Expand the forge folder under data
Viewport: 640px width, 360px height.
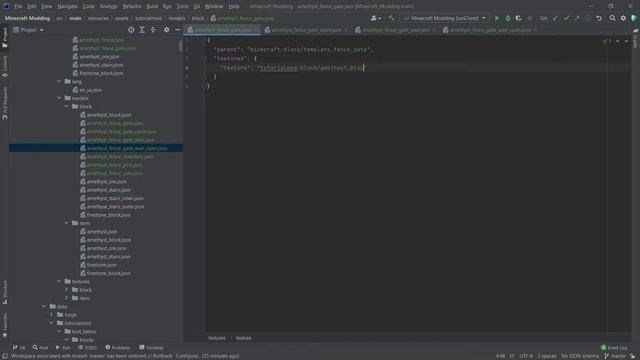[52, 315]
